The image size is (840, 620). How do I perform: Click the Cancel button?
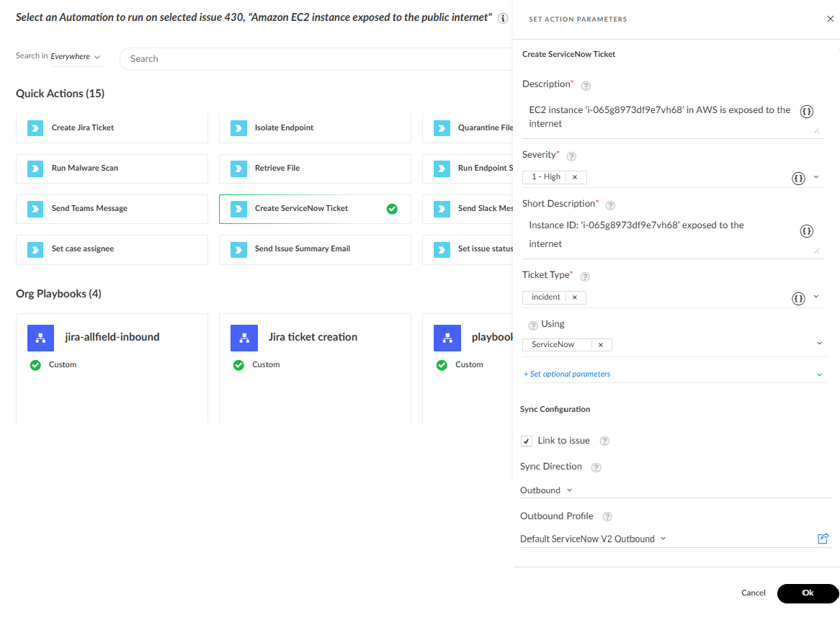point(754,593)
